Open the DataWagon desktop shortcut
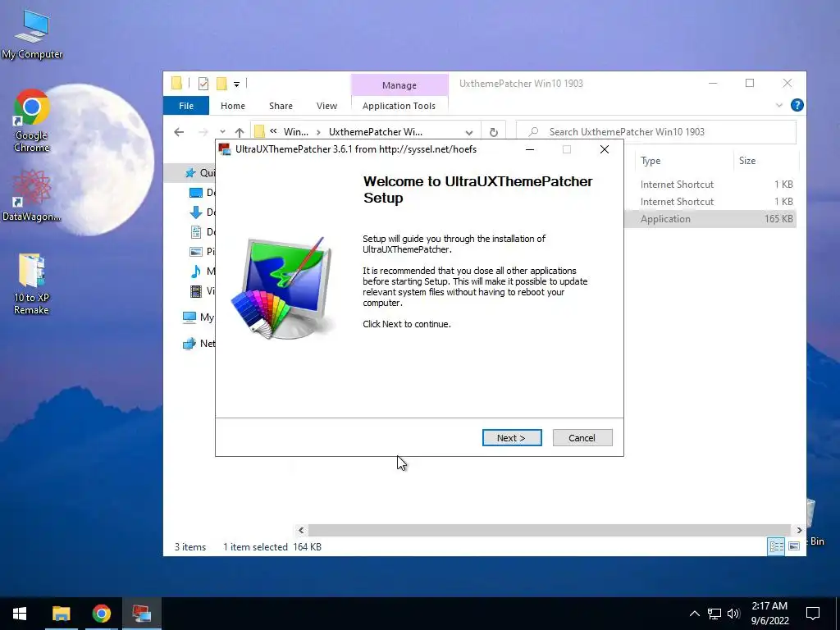This screenshot has width=840, height=630. (x=32, y=195)
